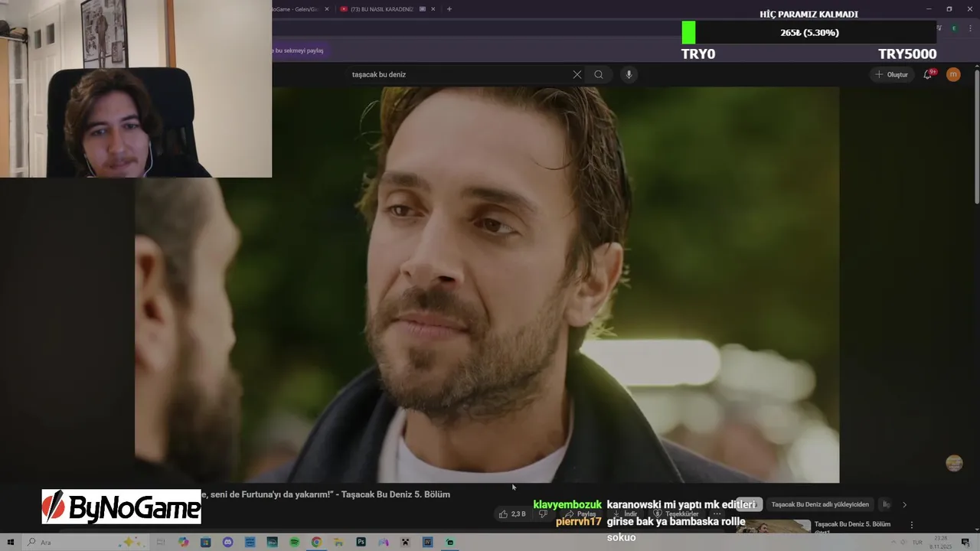
Task: Switch to Chrome in taskbar
Action: (x=316, y=542)
